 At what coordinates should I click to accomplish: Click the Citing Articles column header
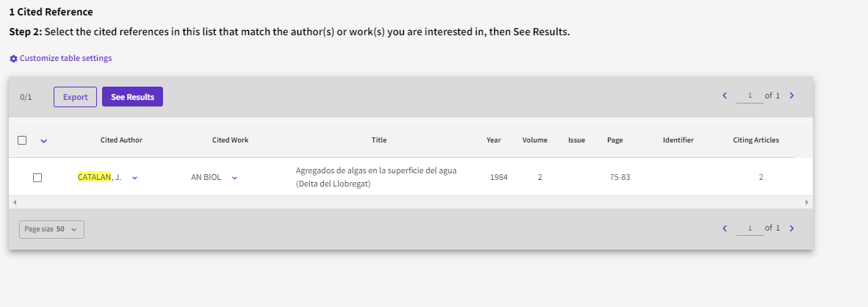pyautogui.click(x=756, y=140)
